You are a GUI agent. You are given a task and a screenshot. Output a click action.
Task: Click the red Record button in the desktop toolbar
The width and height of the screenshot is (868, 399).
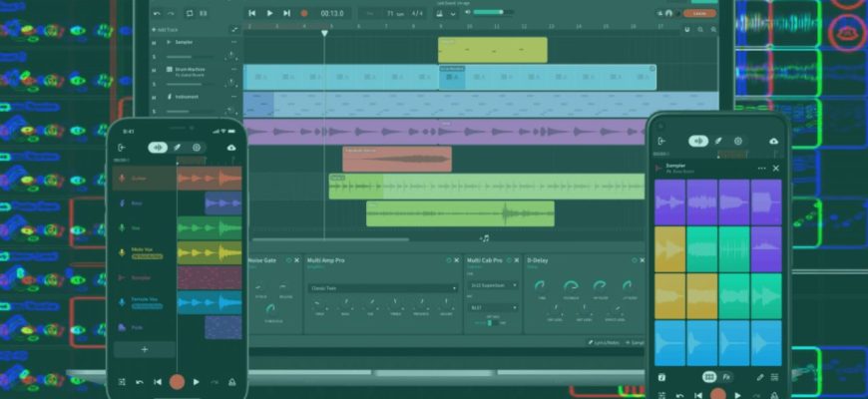point(304,13)
